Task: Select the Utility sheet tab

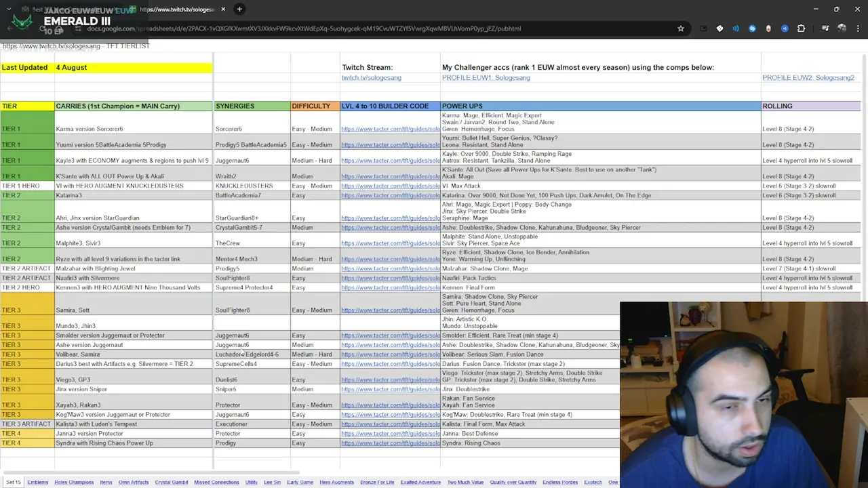Action: 251,482
